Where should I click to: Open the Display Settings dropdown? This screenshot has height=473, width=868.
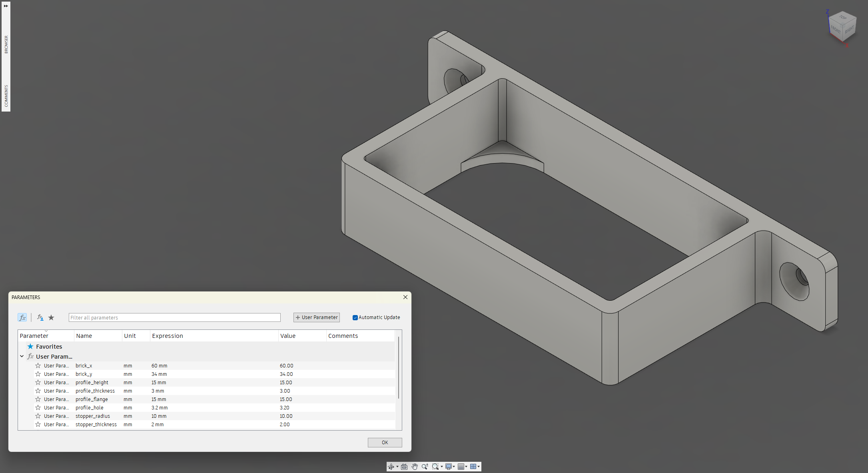454,467
